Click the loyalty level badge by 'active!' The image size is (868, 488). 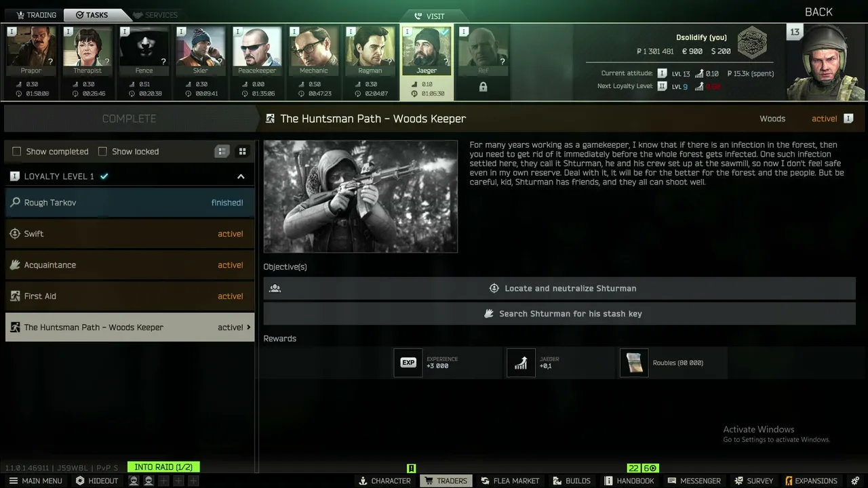[x=848, y=119]
